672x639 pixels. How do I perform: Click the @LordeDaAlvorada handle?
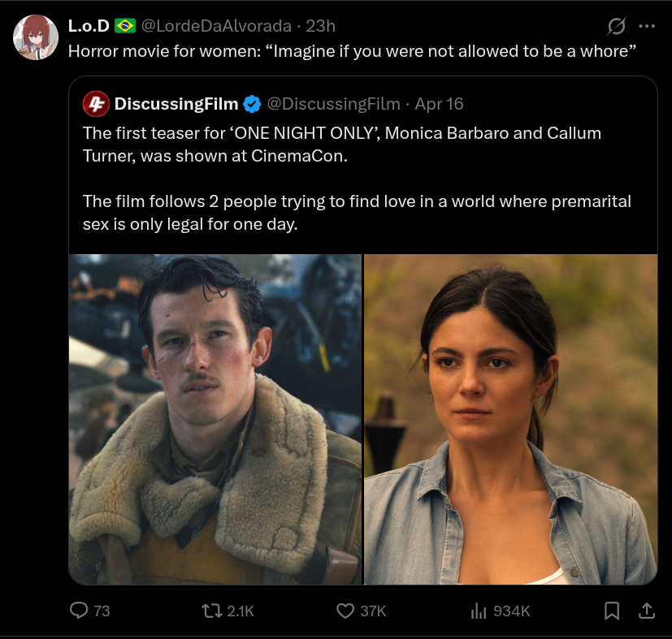(x=217, y=26)
